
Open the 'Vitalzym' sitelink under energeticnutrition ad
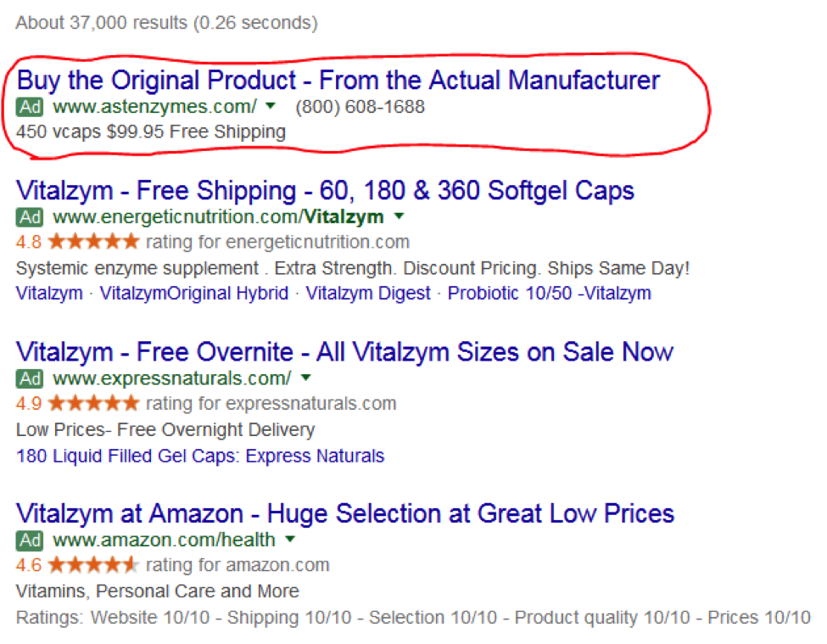49,294
